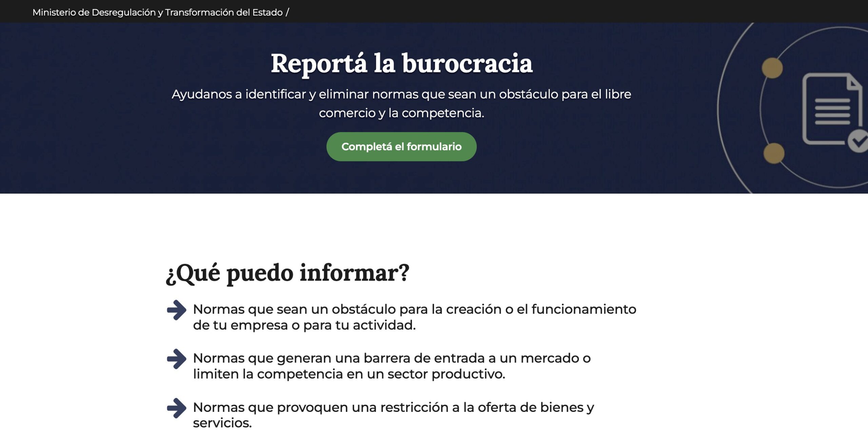This screenshot has width=868, height=441.
Task: Click arrow icon beside 'restricción a la oferta' item
Action: [177, 408]
